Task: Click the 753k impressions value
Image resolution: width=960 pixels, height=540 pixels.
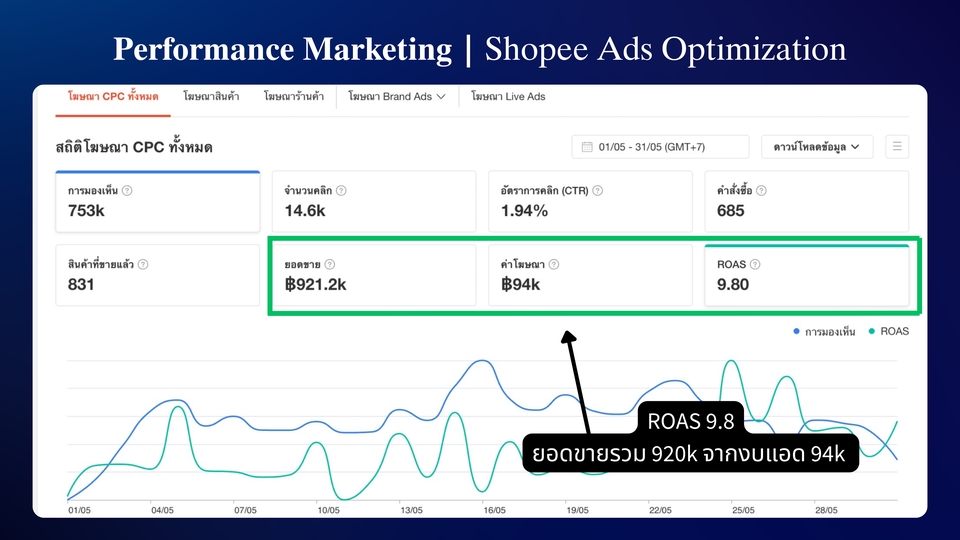Action: click(86, 211)
